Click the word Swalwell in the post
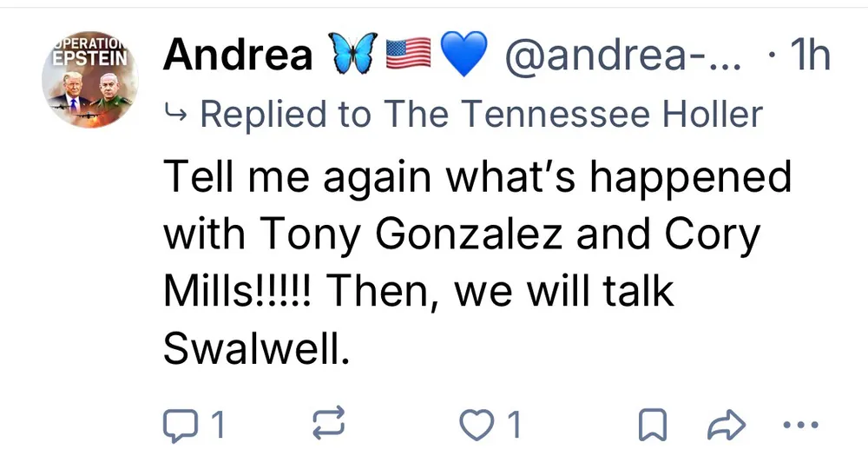This screenshot has height=469, width=868. (256, 347)
